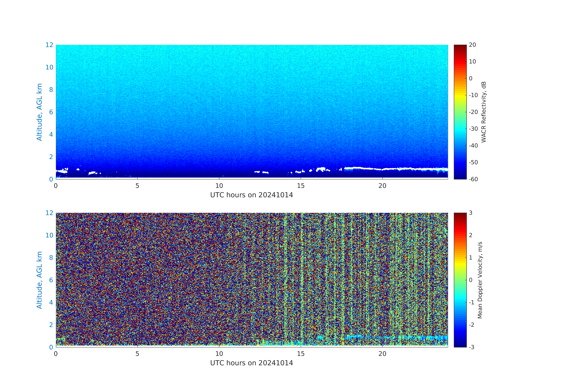Click the green vertical stripe near hour 14 in the Doppler plot

point(285,270)
